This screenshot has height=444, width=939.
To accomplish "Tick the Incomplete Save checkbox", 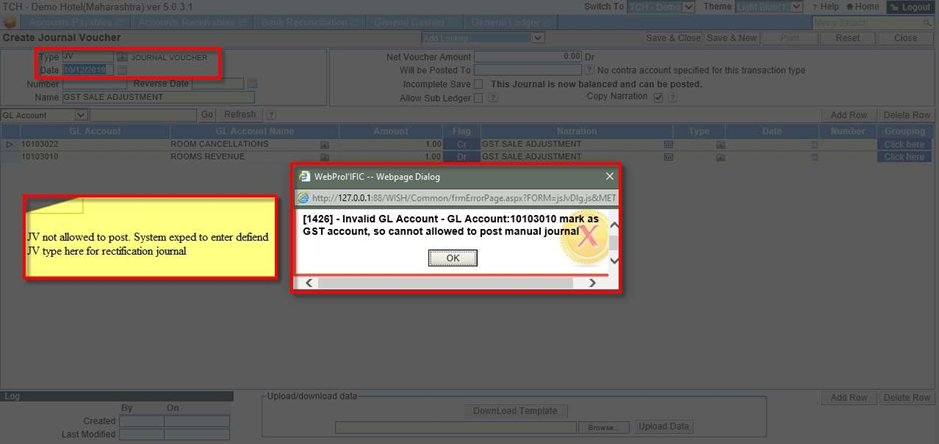I will [x=478, y=84].
